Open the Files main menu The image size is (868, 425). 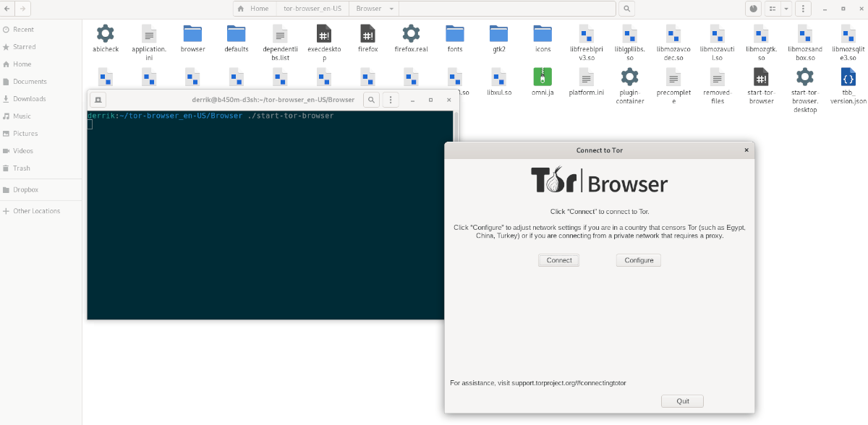point(804,9)
